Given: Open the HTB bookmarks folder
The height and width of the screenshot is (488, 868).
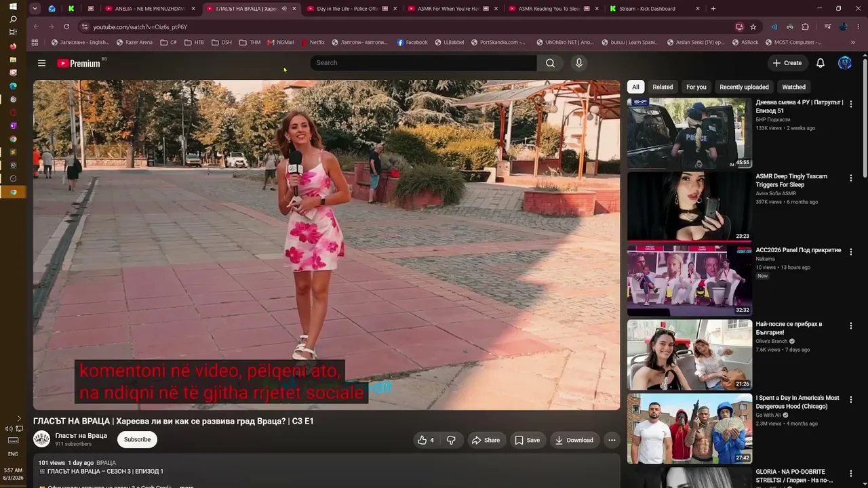Looking at the screenshot, I should tap(194, 42).
